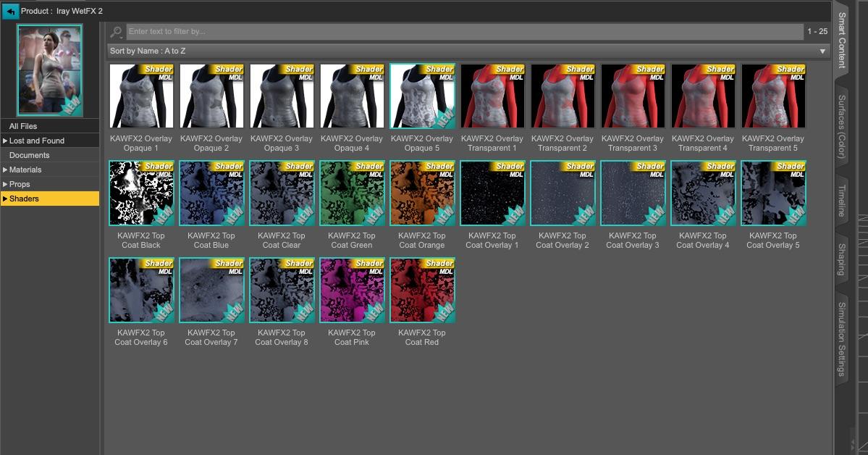Choose the KAWFX2 Top Coat Black shader
The height and width of the screenshot is (455, 868).
(141, 193)
